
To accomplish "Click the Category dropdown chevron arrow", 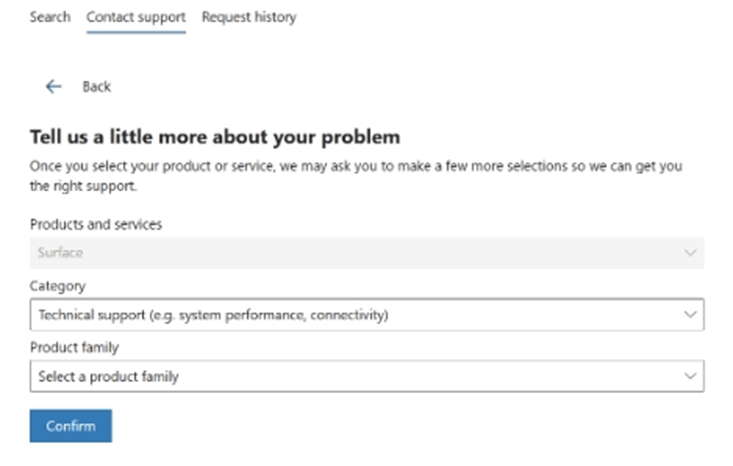I will 689,315.
